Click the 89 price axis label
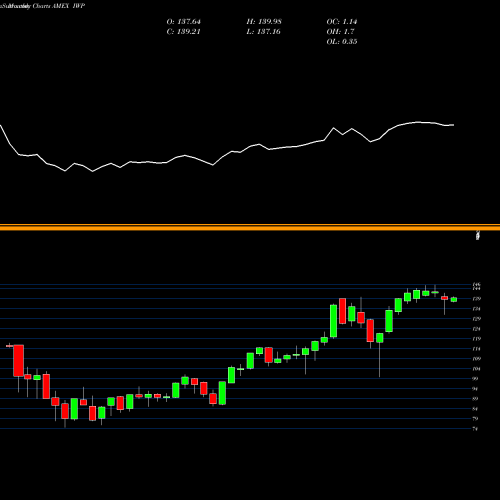 [475, 399]
